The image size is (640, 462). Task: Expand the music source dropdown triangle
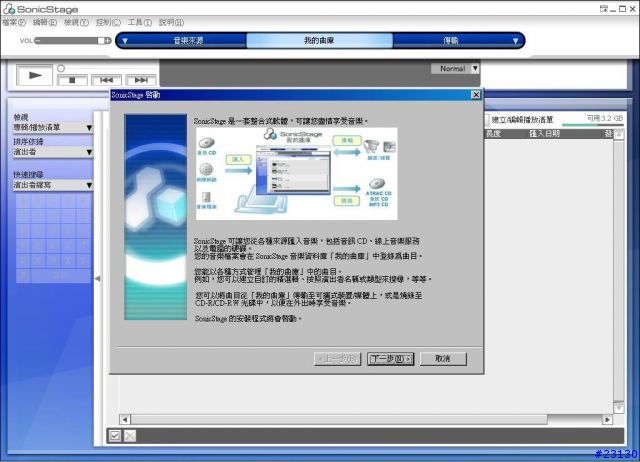(125, 41)
